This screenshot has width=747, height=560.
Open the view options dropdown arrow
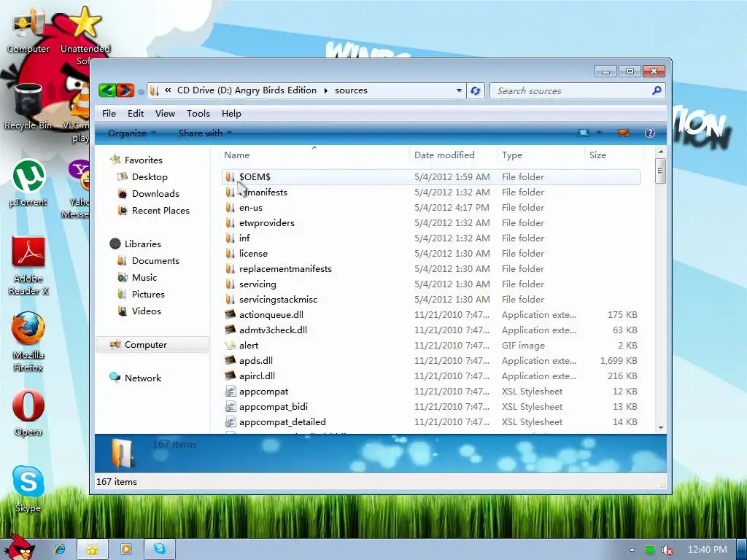pyautogui.click(x=599, y=133)
